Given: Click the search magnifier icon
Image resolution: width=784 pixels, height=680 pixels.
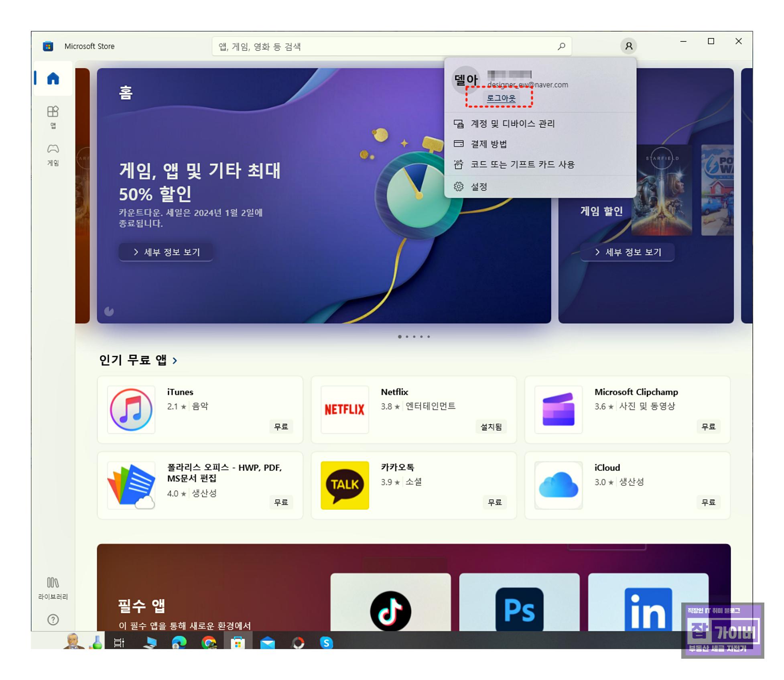Looking at the screenshot, I should (561, 46).
